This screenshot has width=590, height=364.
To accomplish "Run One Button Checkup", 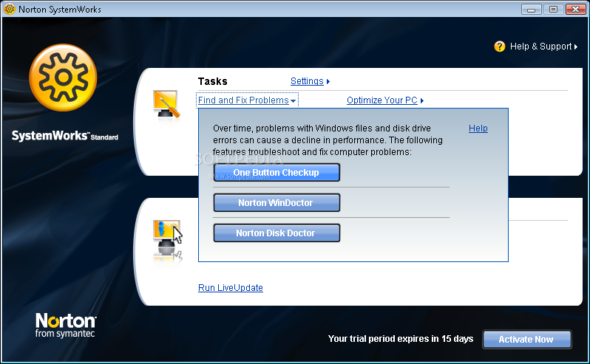I will click(277, 173).
